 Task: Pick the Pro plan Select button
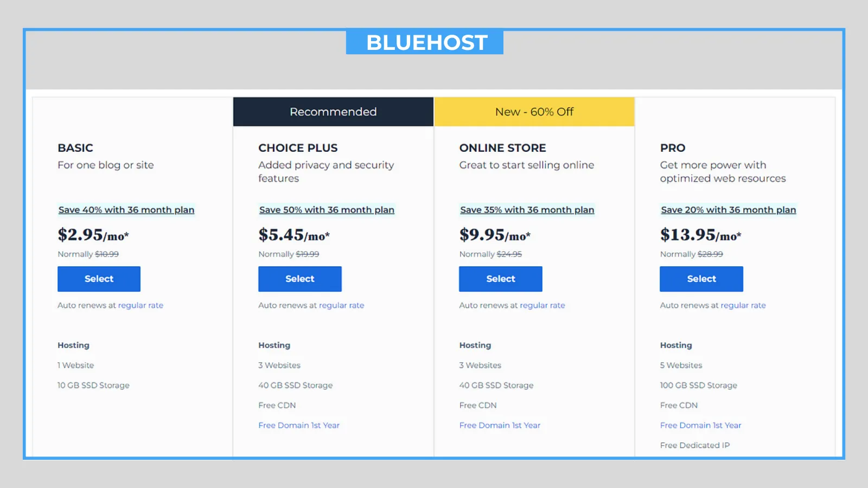[x=701, y=279]
